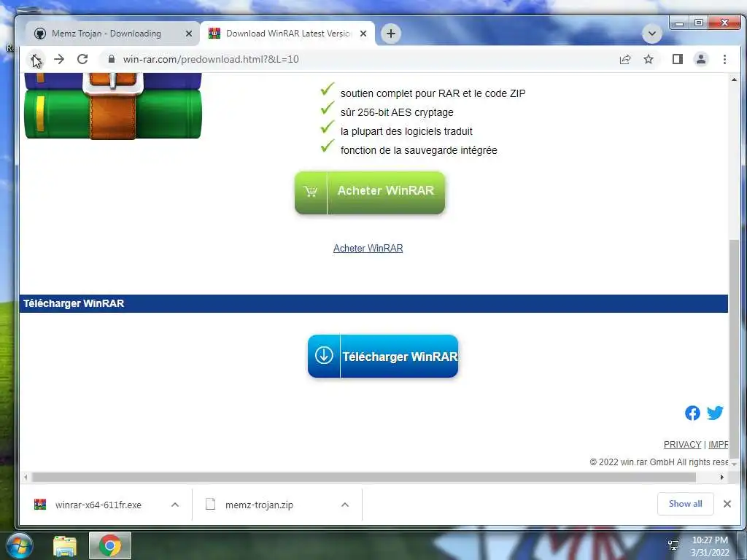The width and height of the screenshot is (747, 560).
Task: Click the network tray icon
Action: pyautogui.click(x=673, y=545)
